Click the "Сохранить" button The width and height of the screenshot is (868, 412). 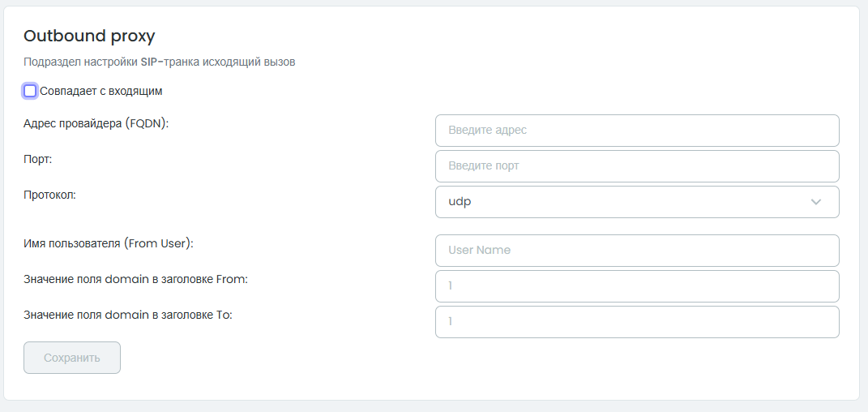(x=72, y=358)
